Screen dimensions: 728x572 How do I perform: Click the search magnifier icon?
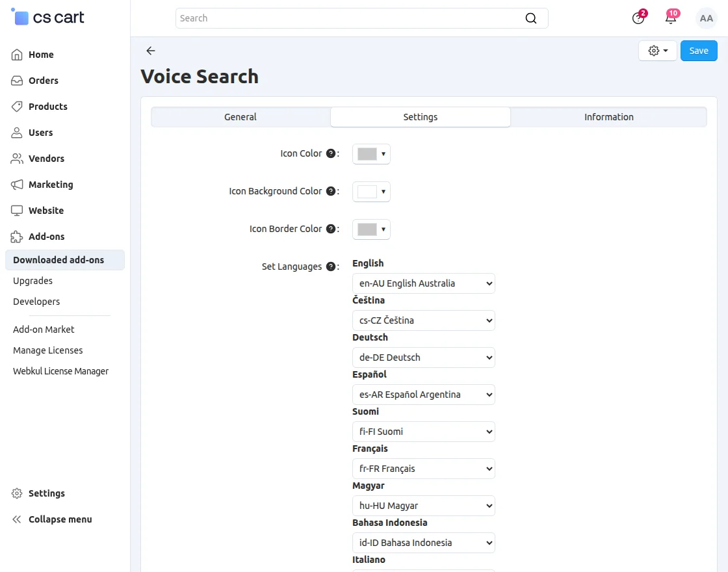coord(530,18)
